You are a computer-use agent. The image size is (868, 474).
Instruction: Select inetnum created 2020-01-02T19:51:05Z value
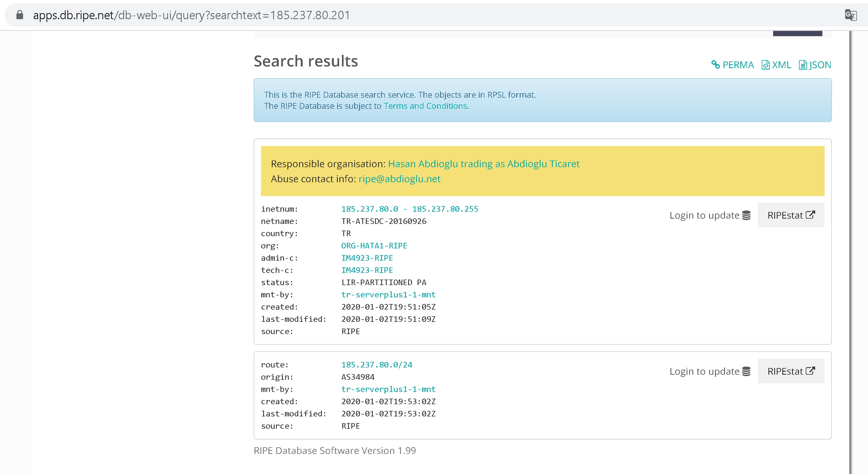[x=388, y=307]
